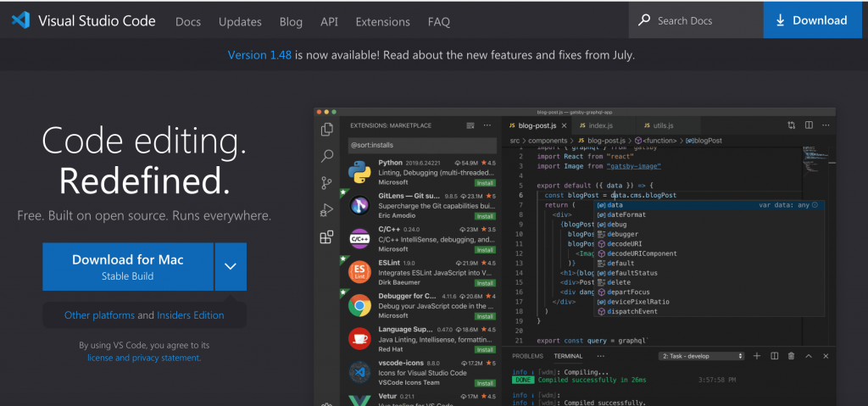Click the Search Docs input field

(696, 20)
